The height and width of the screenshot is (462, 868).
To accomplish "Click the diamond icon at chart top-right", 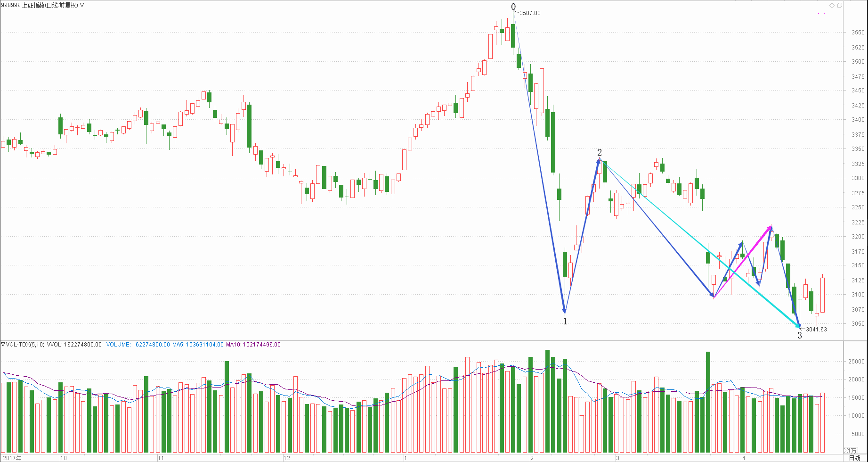I will [832, 5].
